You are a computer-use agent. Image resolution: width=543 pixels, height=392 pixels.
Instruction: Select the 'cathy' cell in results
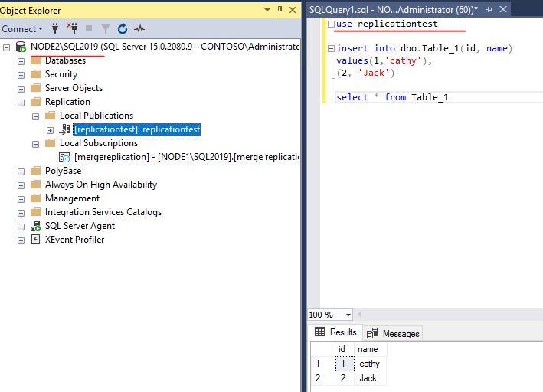370,364
